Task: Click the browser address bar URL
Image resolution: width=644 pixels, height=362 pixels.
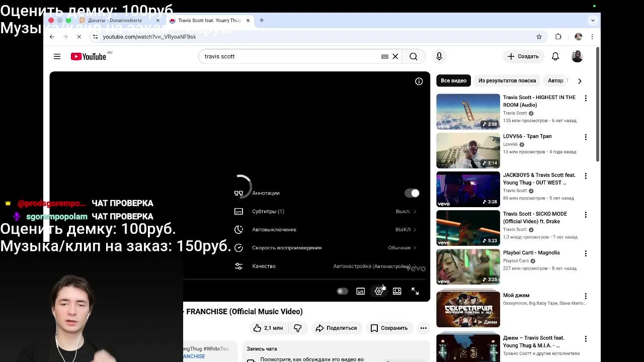Action: click(149, 37)
